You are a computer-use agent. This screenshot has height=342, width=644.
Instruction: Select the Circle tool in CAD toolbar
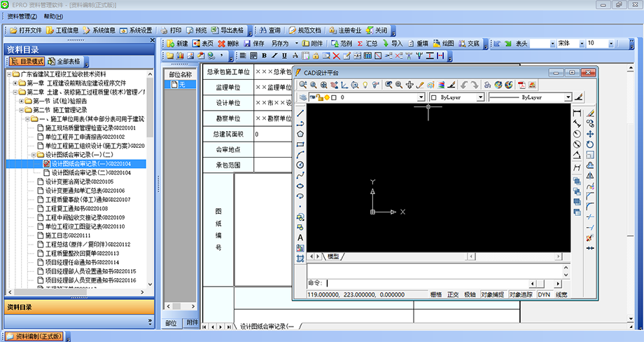(300, 165)
